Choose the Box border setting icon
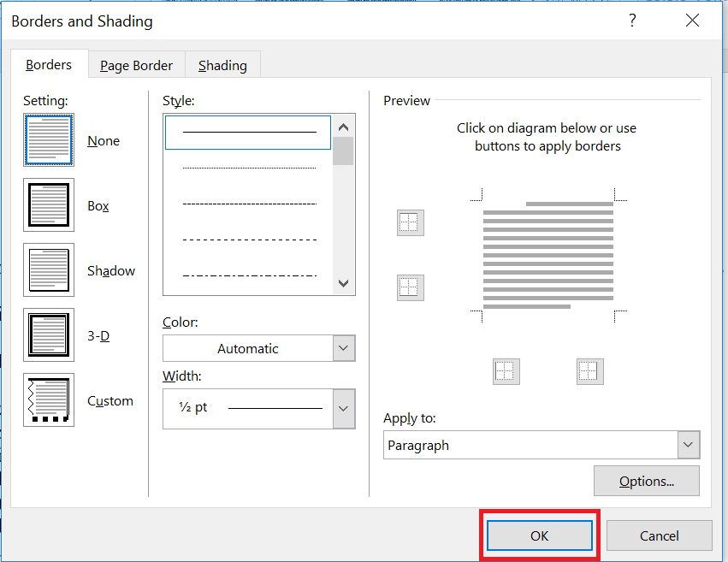728x562 pixels. click(x=49, y=204)
